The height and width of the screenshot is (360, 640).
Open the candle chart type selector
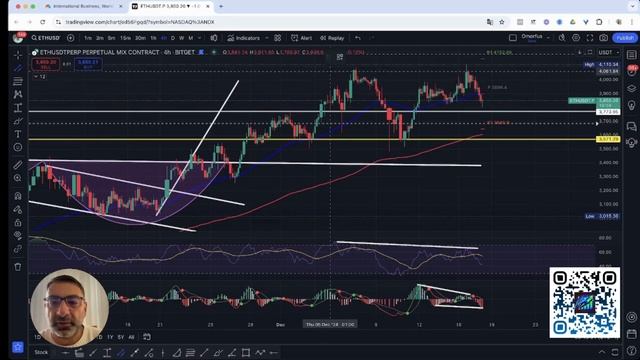214,38
